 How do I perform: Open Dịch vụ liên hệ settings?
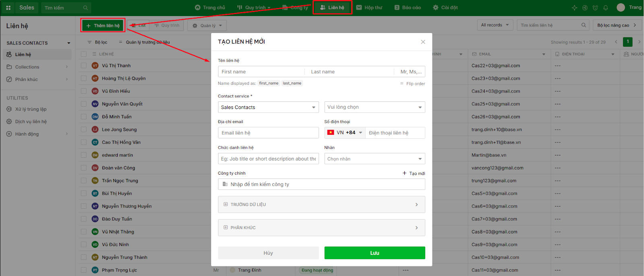coord(31,122)
